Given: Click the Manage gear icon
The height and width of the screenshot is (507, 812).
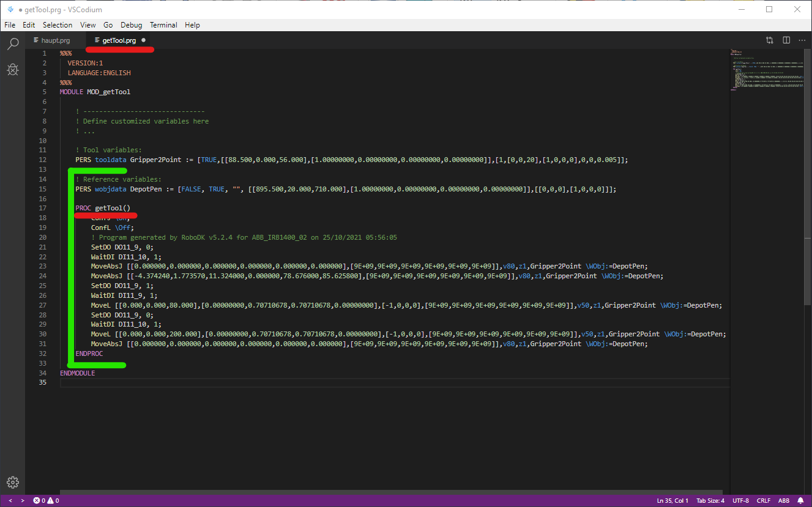Looking at the screenshot, I should 12,482.
